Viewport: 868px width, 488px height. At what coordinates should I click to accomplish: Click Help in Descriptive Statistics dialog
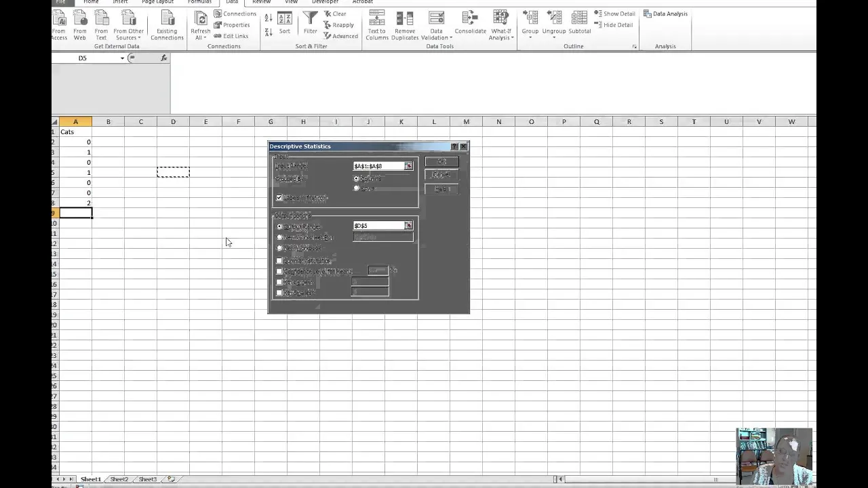[x=441, y=189]
